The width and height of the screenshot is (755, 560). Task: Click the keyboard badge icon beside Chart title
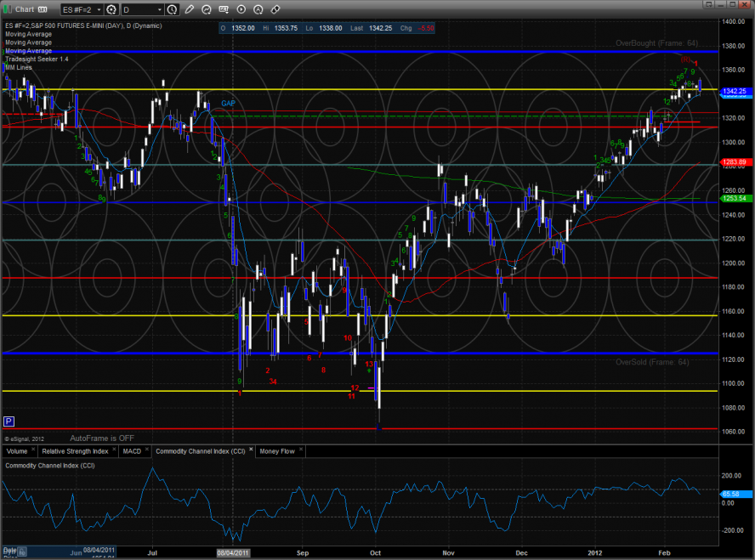[43, 9]
